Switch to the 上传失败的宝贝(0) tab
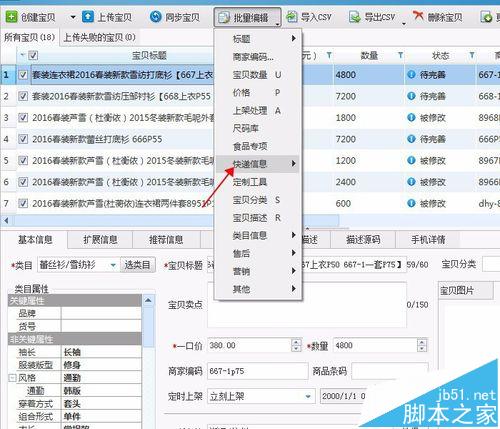This screenshot has width=500, height=429. (x=99, y=37)
